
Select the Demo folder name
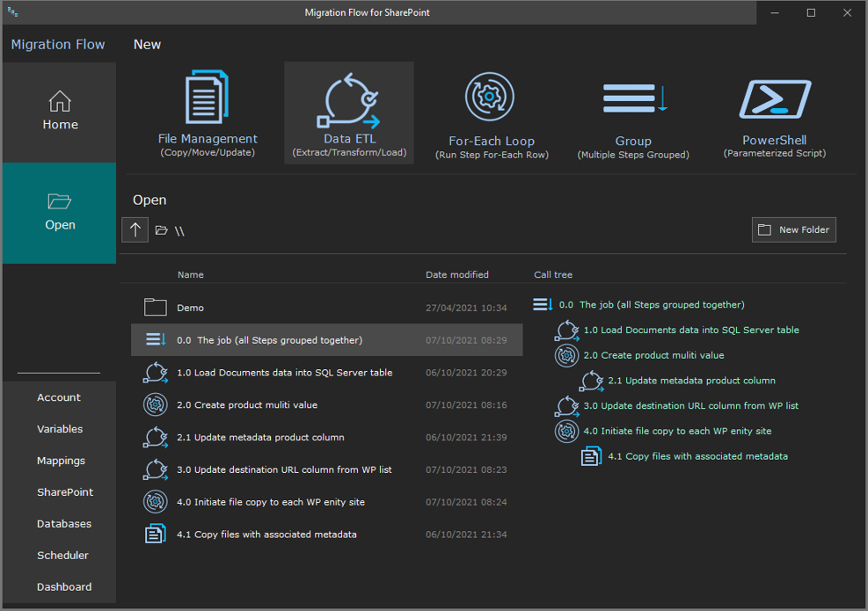[x=191, y=308]
